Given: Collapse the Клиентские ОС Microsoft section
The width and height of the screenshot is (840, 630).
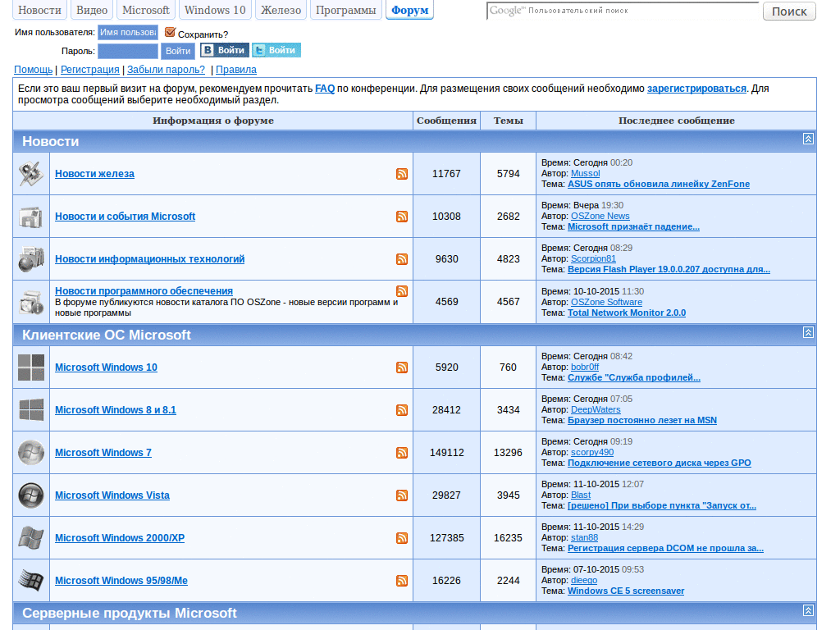Looking at the screenshot, I should point(808,333).
